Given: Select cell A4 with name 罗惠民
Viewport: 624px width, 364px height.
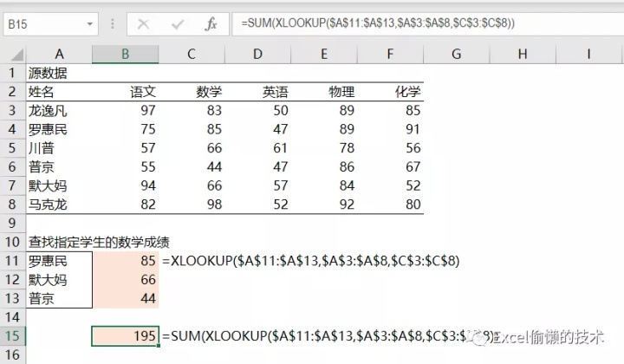Looking at the screenshot, I should (59, 129).
